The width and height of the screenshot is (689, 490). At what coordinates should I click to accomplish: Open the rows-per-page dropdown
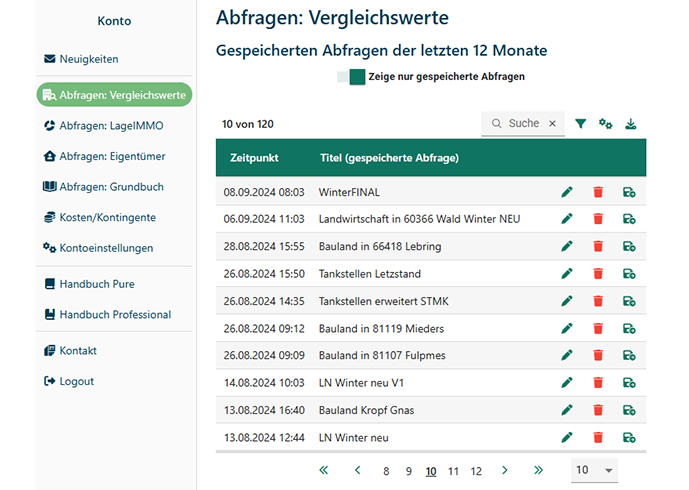594,470
